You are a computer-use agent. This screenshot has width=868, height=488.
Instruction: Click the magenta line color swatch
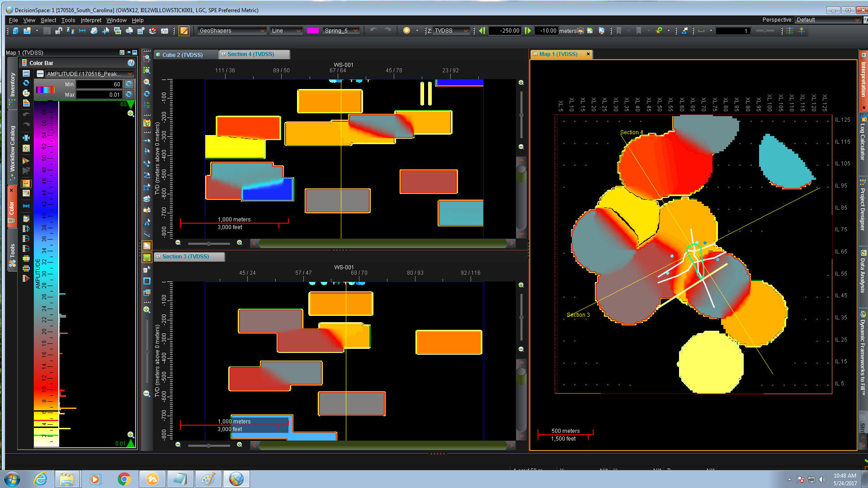click(x=313, y=31)
